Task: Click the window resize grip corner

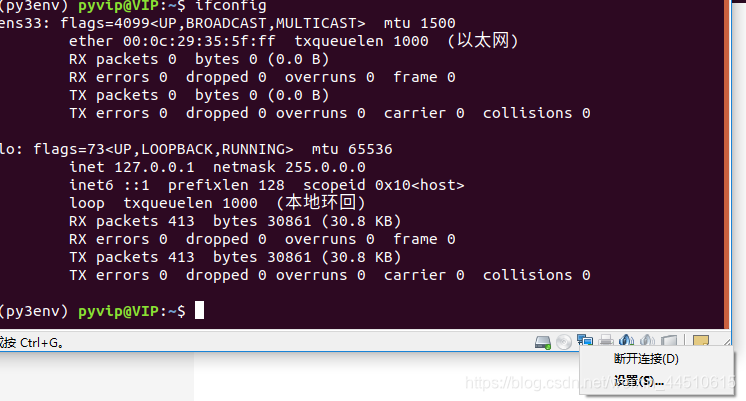Action: [726, 342]
